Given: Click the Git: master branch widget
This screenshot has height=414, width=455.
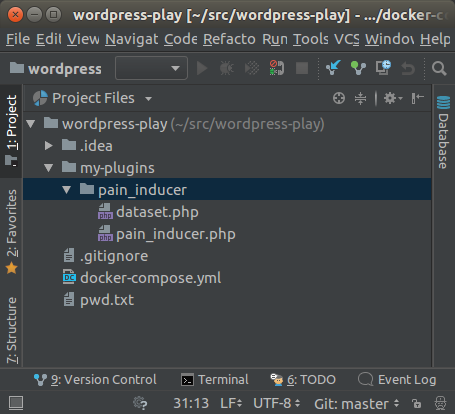Looking at the screenshot, I should tap(357, 404).
